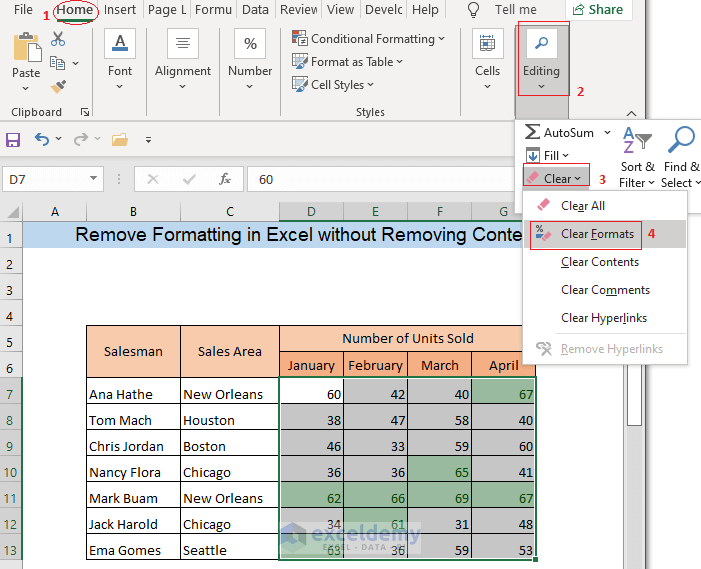Open the Copy dropdown arrow
701x569 pixels.
tap(75, 63)
